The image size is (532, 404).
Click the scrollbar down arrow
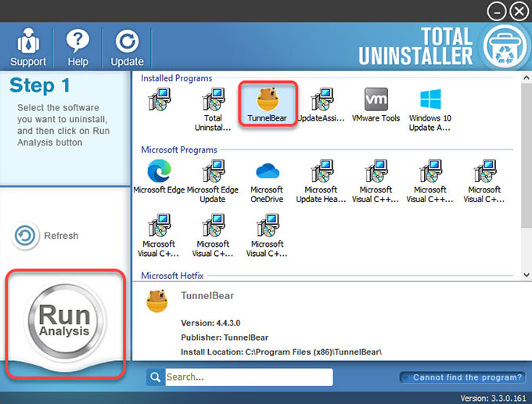coord(527,275)
